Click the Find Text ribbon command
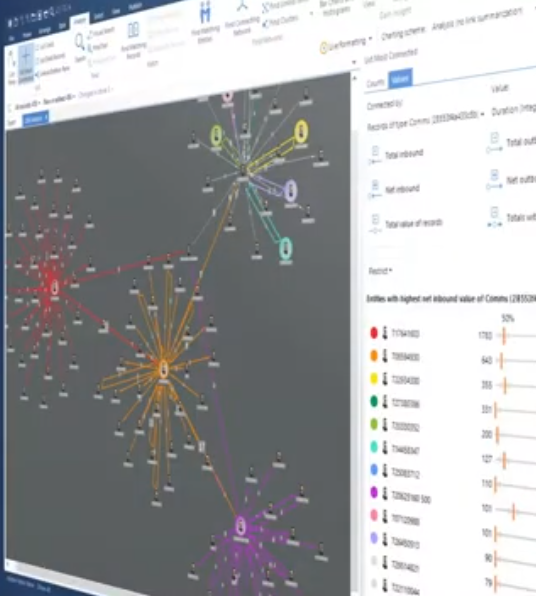Viewport: 536px width, 596px height. coord(98,48)
